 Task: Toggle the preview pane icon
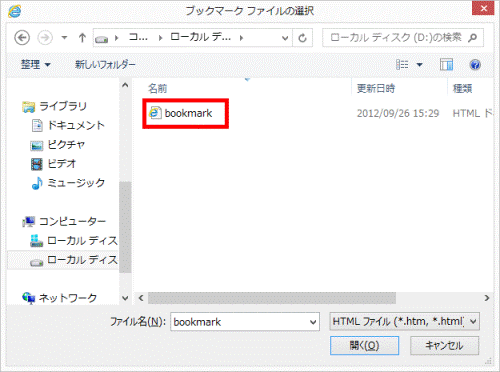tap(446, 64)
